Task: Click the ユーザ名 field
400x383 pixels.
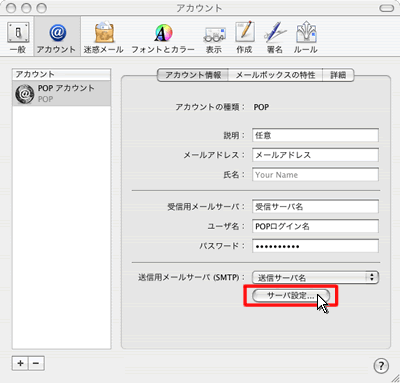Action: point(315,226)
